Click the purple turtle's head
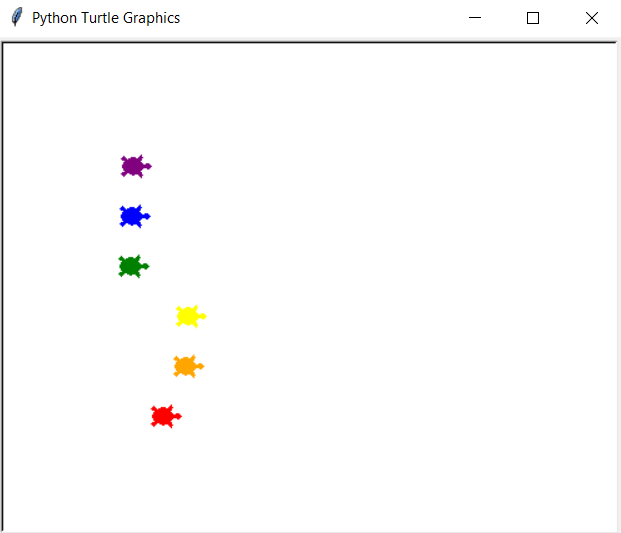The height and width of the screenshot is (533, 621). point(147,166)
